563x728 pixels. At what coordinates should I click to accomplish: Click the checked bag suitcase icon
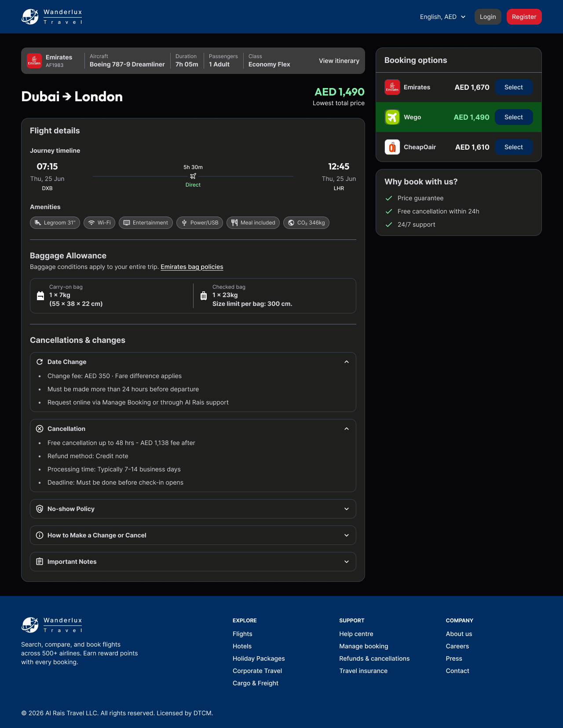[x=204, y=296]
